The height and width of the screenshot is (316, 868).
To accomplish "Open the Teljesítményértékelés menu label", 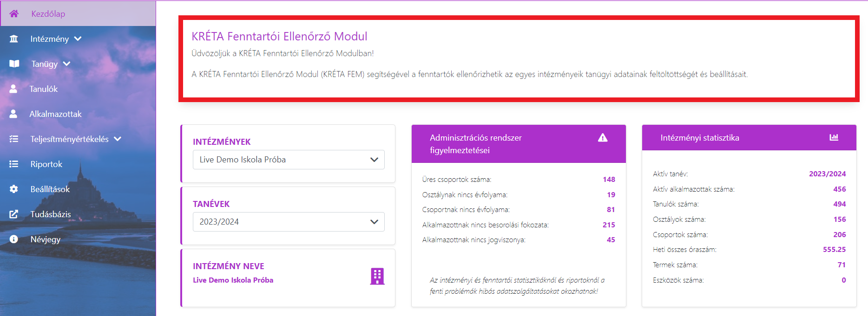I will coord(70,139).
